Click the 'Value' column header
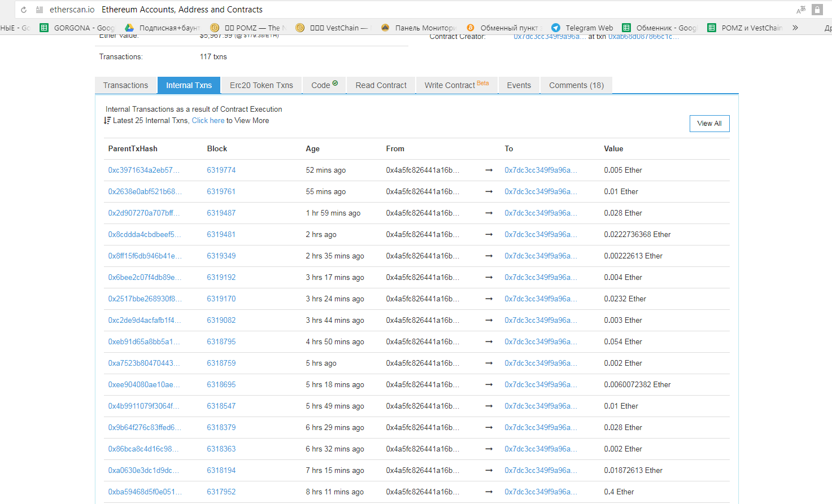 [613, 148]
